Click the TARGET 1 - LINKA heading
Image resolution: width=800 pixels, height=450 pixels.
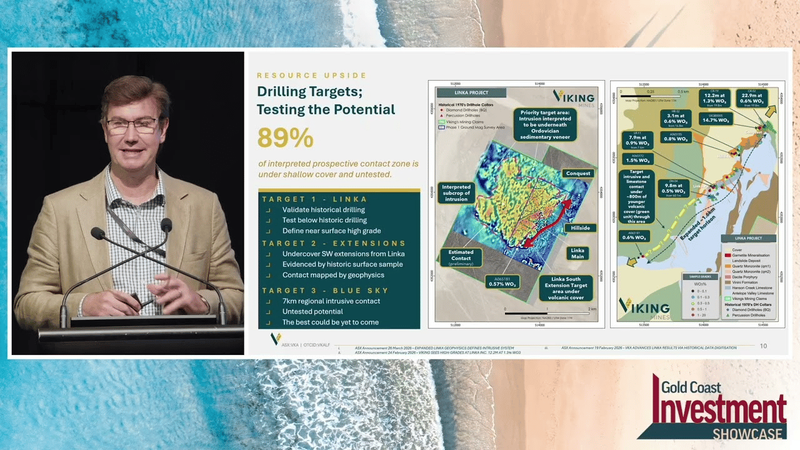click(x=315, y=199)
